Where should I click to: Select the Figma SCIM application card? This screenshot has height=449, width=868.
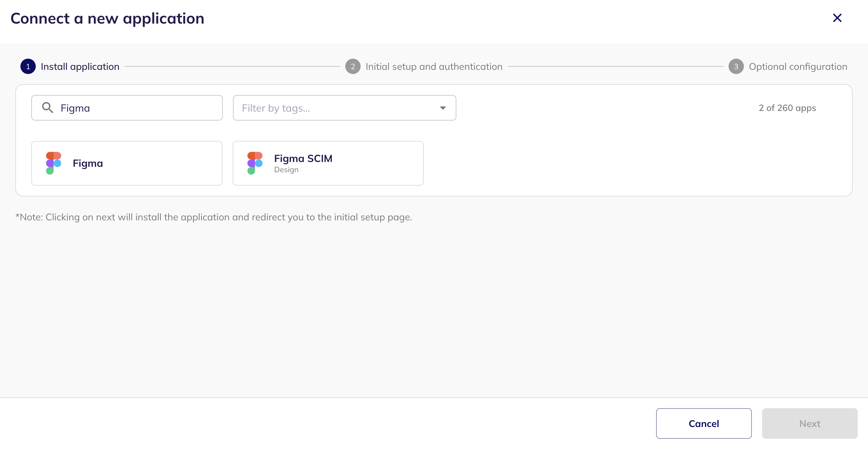pyautogui.click(x=328, y=163)
